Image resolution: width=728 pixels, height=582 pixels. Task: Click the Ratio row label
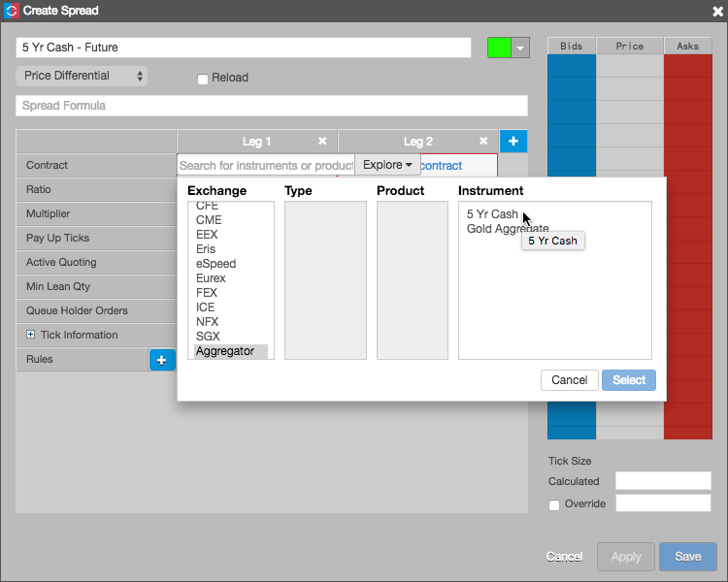click(39, 189)
